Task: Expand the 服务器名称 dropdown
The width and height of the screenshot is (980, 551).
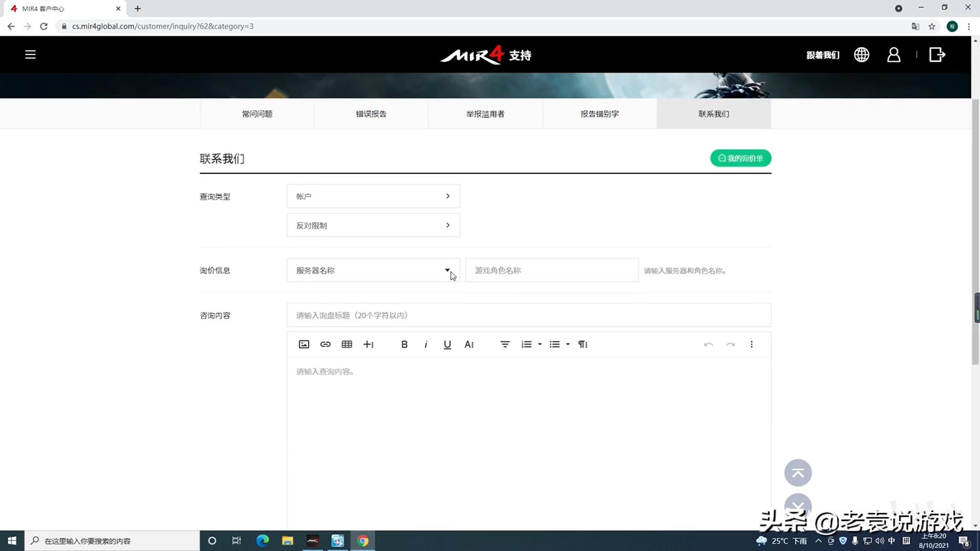Action: [448, 270]
